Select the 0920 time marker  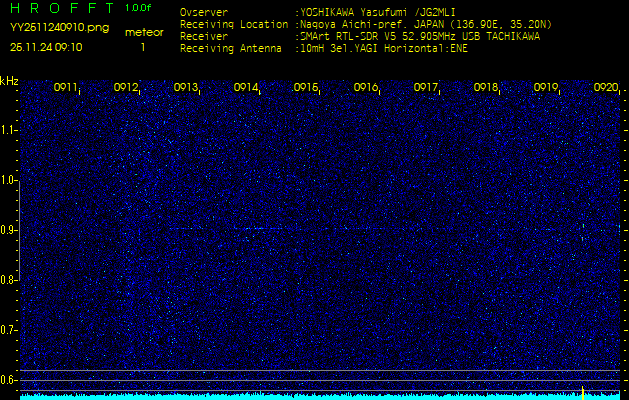[606, 88]
